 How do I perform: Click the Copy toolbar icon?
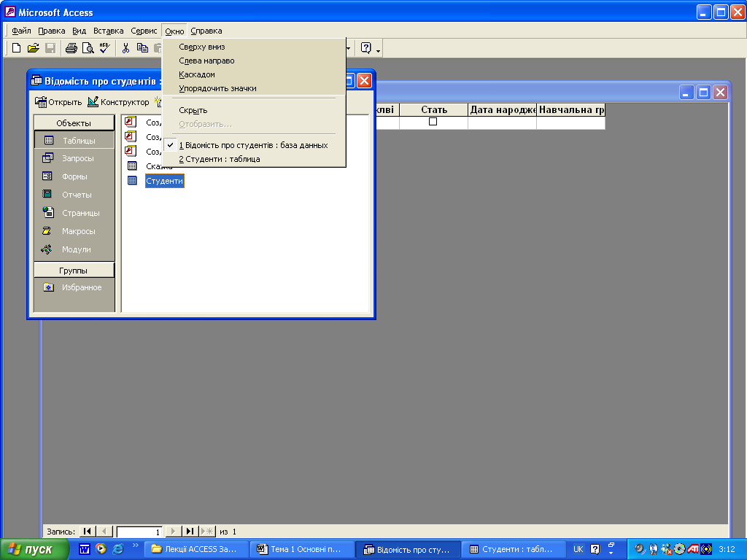(x=142, y=48)
